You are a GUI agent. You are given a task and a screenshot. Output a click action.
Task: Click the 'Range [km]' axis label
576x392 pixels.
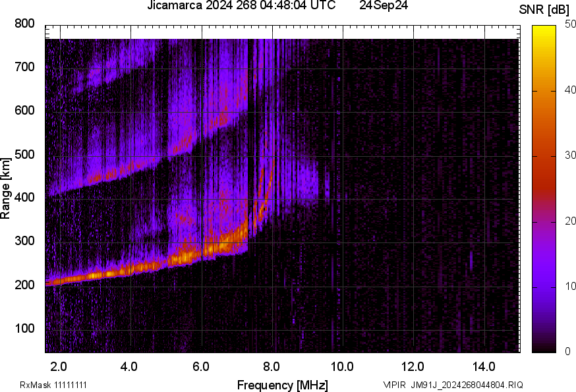[5, 188]
